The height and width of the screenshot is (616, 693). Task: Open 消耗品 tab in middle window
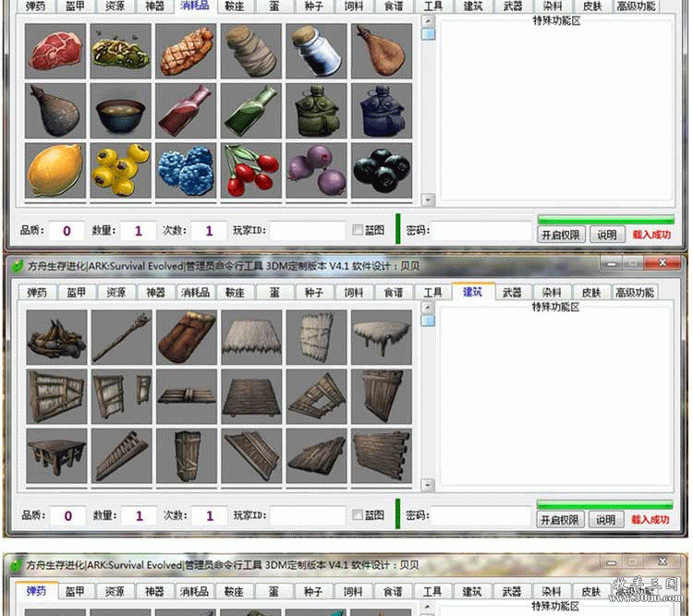[x=195, y=293]
